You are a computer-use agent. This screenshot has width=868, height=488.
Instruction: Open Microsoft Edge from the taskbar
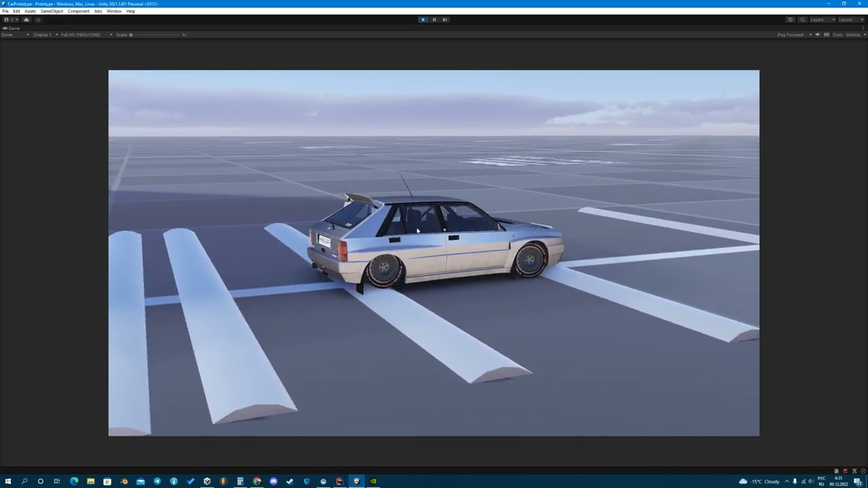(74, 481)
